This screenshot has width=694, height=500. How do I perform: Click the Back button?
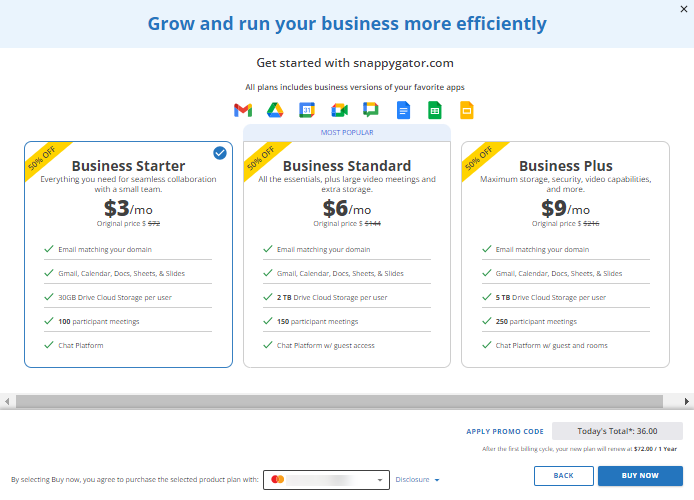(563, 476)
